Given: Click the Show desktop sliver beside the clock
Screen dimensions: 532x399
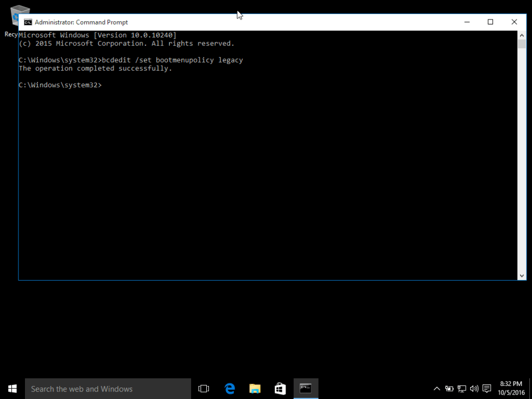Looking at the screenshot, I should [530, 389].
